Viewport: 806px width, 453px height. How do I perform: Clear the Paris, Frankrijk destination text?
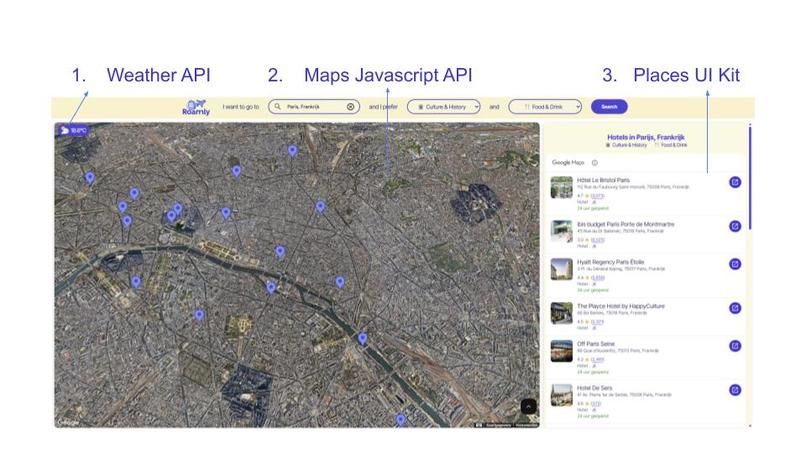click(351, 106)
